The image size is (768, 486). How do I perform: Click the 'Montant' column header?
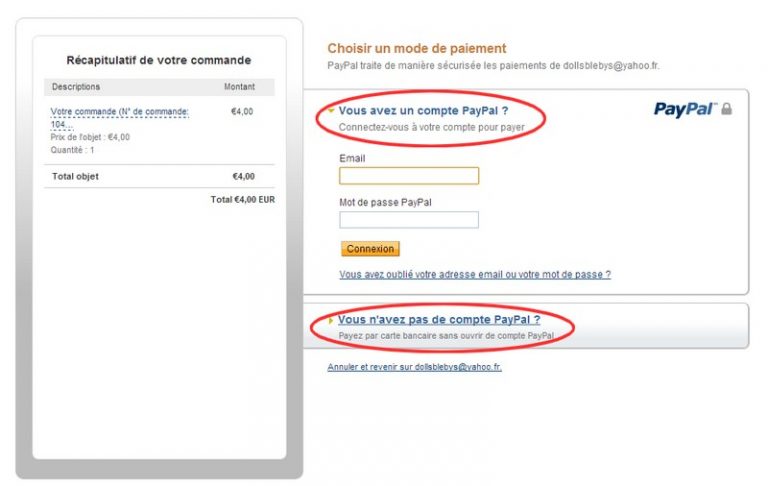pos(240,87)
